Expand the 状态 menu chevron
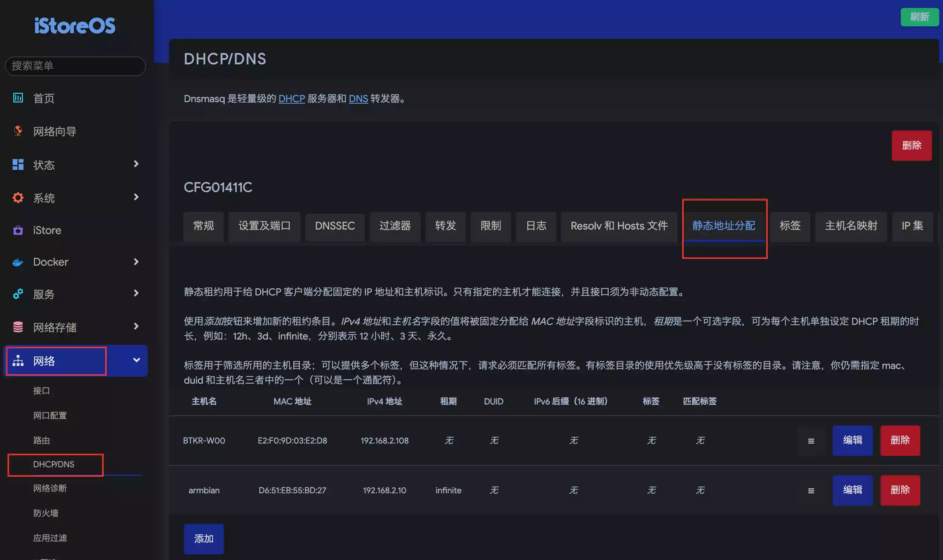The image size is (943, 560). coord(136,164)
